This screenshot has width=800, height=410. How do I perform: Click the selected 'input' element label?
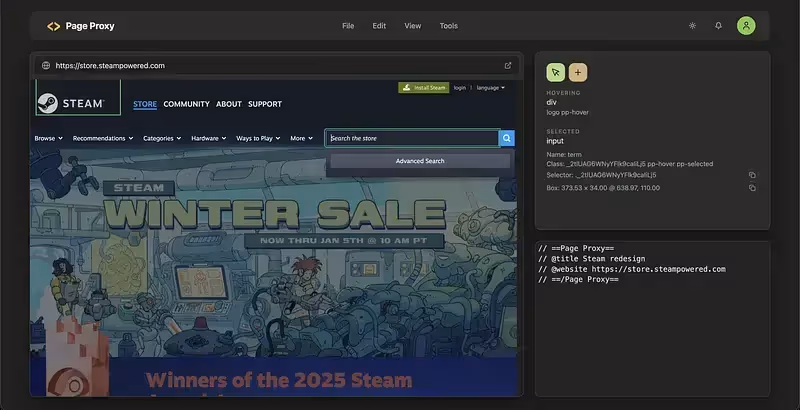pos(555,141)
